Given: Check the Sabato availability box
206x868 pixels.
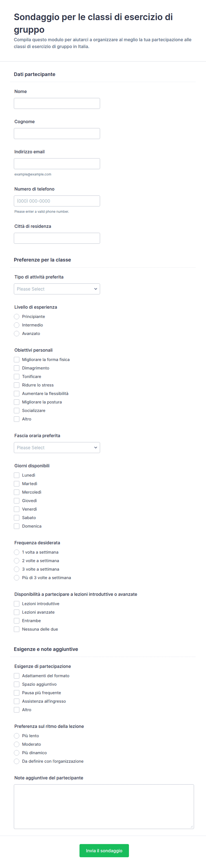Looking at the screenshot, I should tap(17, 518).
